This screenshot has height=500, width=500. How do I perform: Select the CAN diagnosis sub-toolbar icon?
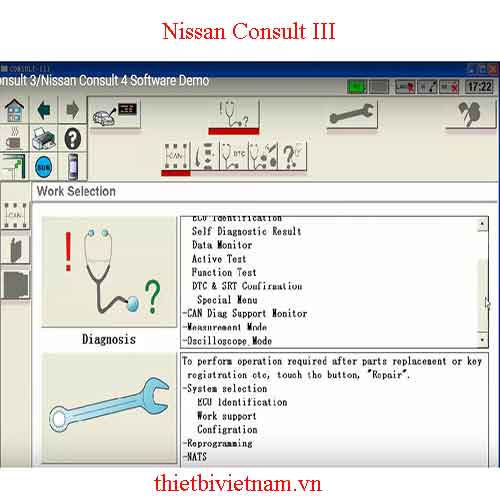pos(176,156)
